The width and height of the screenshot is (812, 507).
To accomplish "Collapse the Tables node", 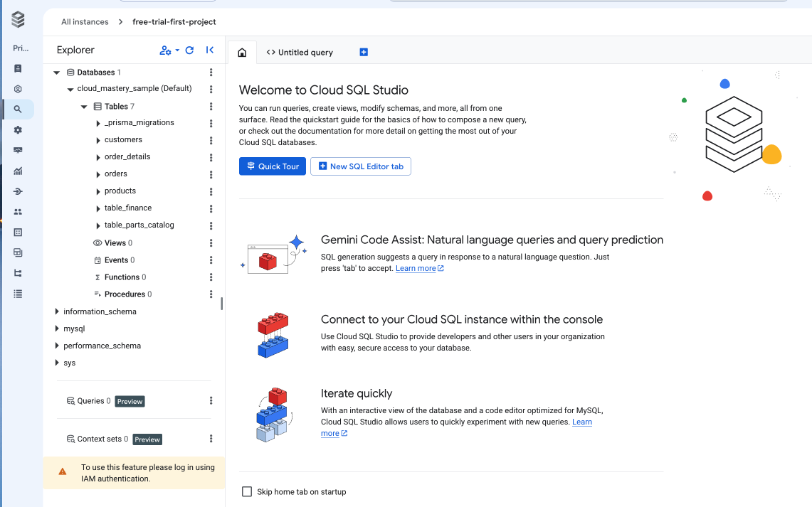I will coord(84,107).
